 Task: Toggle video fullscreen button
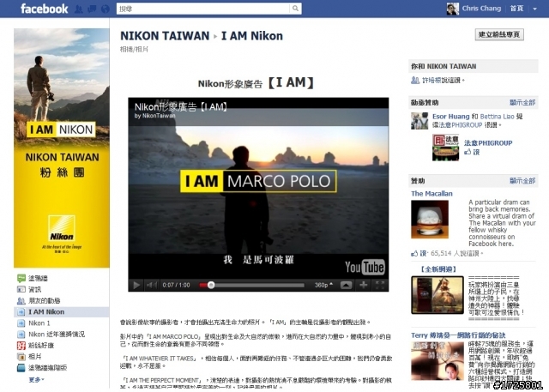(380, 286)
